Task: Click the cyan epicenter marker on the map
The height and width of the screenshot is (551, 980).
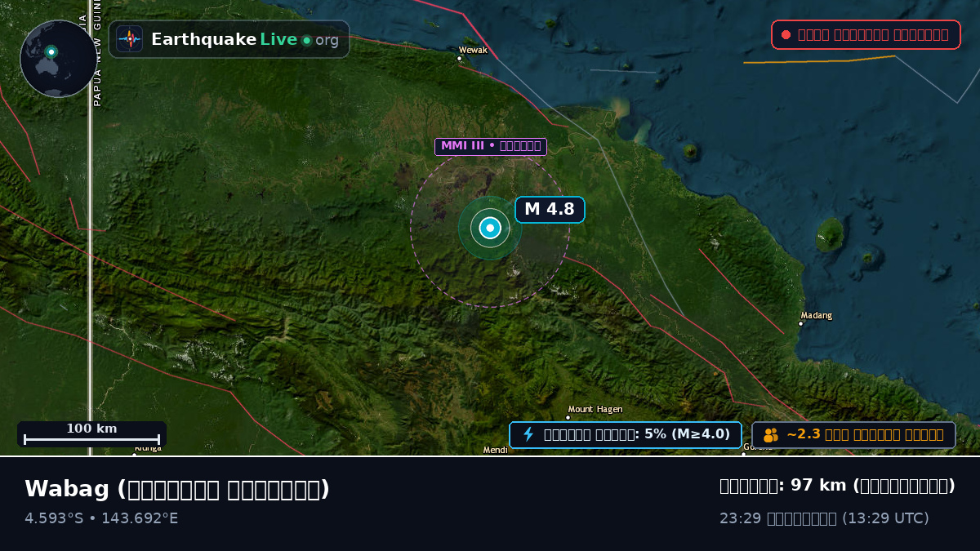Action: (x=490, y=228)
